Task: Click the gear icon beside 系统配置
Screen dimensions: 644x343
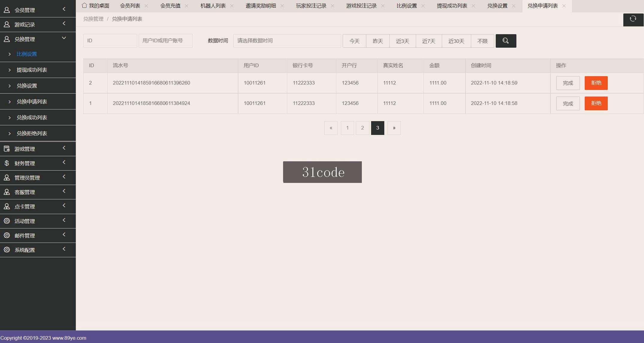Action: coord(7,250)
